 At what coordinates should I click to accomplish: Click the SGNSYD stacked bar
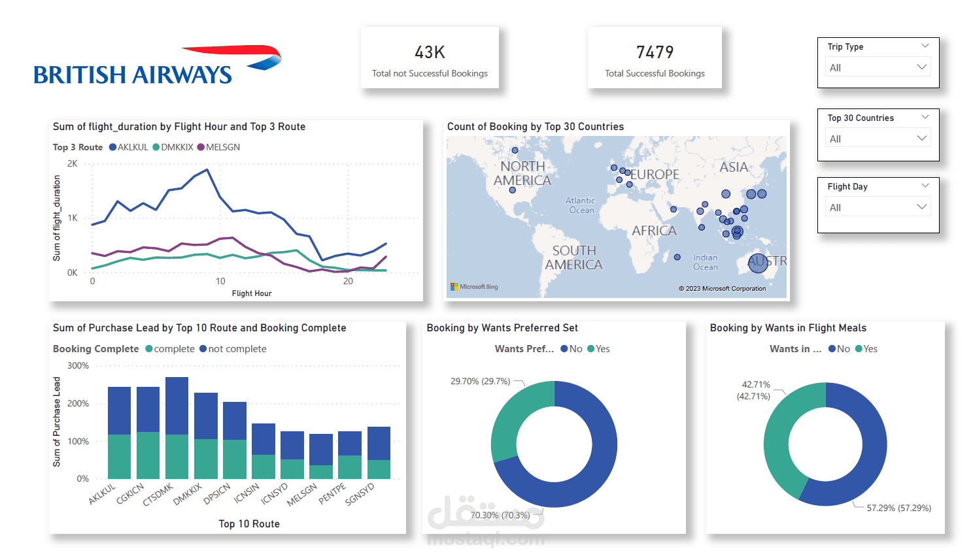tap(379, 453)
